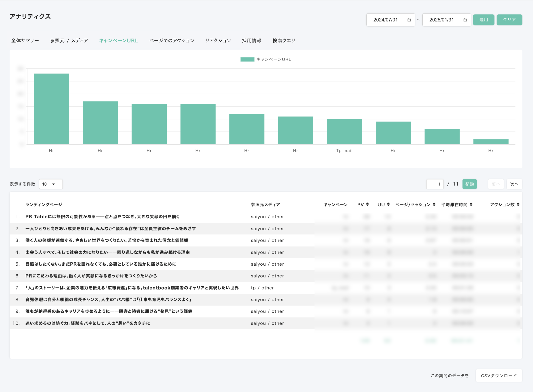Click the 参照元メディア column header
The height and width of the screenshot is (392, 533).
coord(265,205)
